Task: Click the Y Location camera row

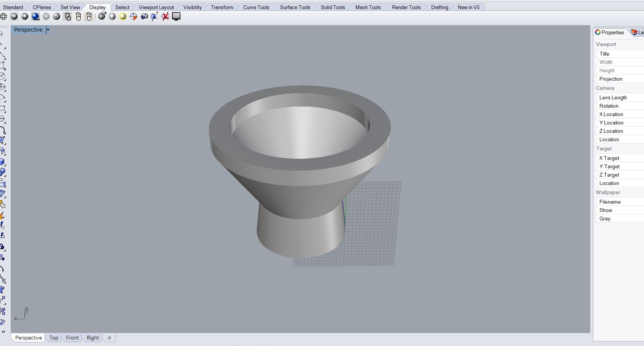Action: pos(619,123)
